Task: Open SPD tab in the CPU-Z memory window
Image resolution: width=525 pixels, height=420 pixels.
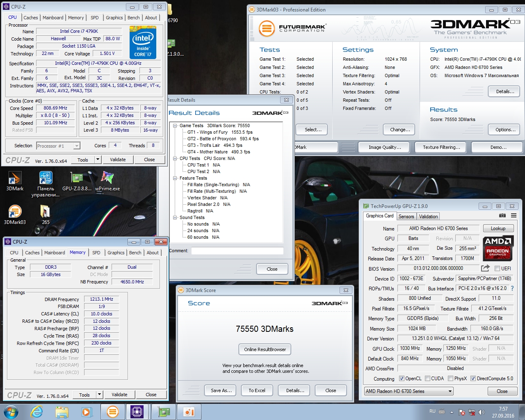Action: pyautogui.click(x=96, y=253)
